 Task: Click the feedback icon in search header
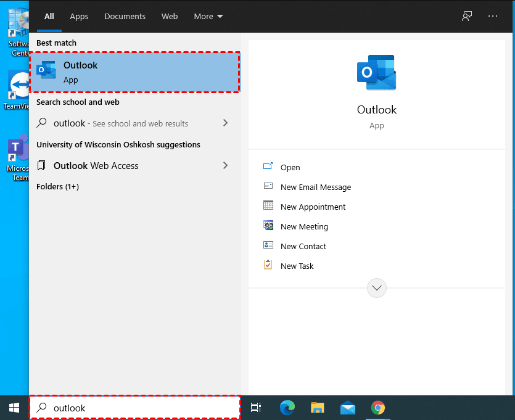coord(467,16)
